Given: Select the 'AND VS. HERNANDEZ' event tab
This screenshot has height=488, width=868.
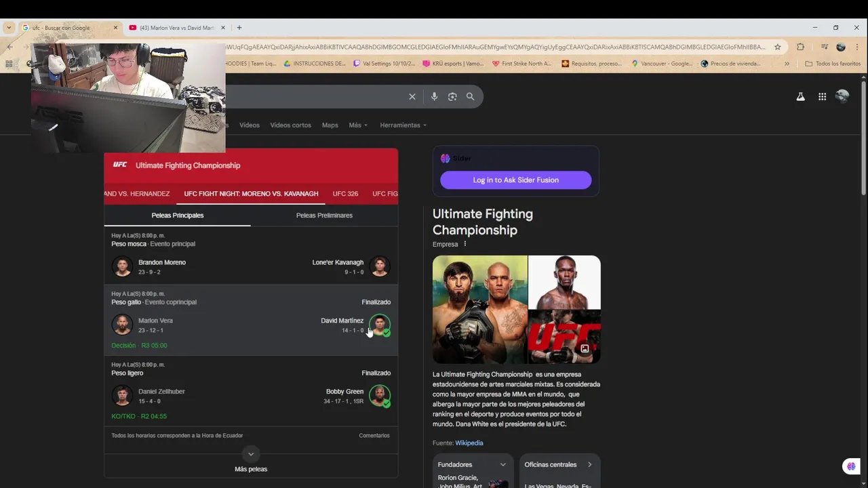Looking at the screenshot, I should [137, 193].
